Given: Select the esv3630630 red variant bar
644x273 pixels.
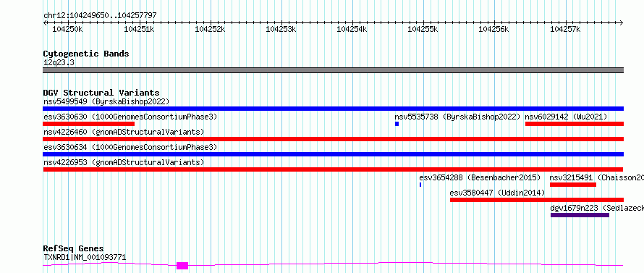Looking at the screenshot, I should [x=89, y=124].
